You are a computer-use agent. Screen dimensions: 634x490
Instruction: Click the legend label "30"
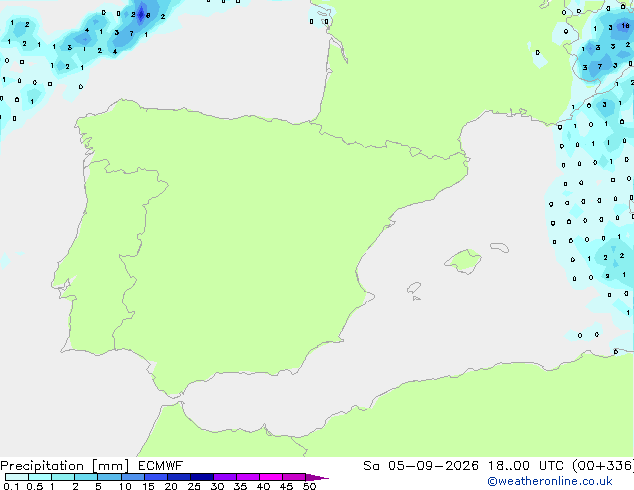point(217,486)
